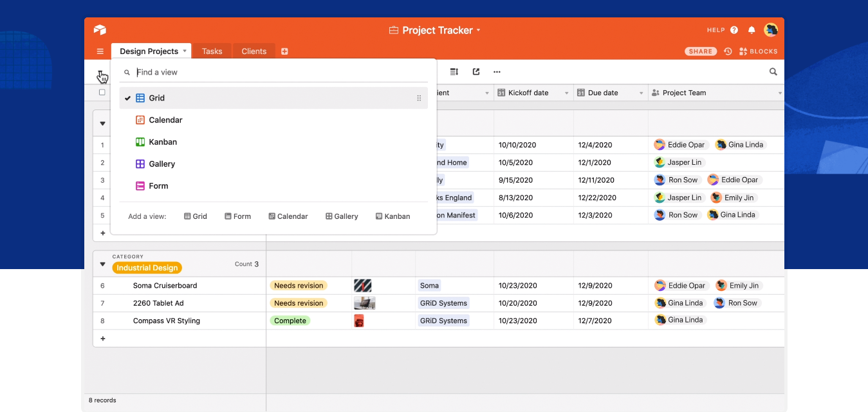Click the Find a view search field

(277, 72)
